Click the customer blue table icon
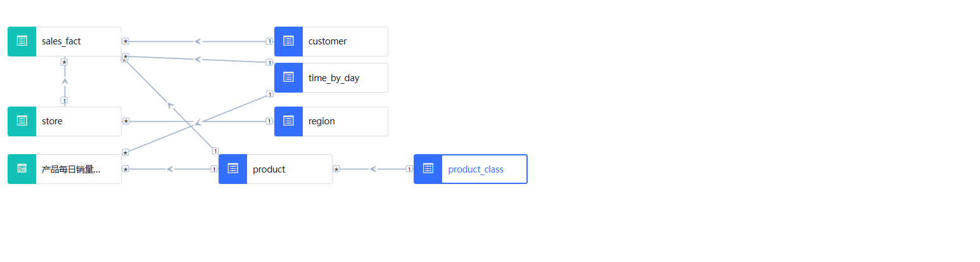This screenshot has height=262, width=980. point(288,41)
